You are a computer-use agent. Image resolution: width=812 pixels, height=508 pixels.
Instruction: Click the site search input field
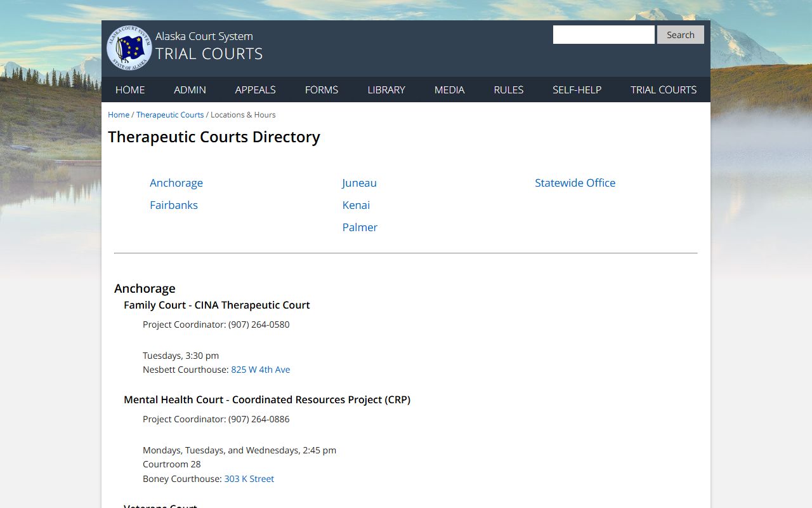click(603, 35)
